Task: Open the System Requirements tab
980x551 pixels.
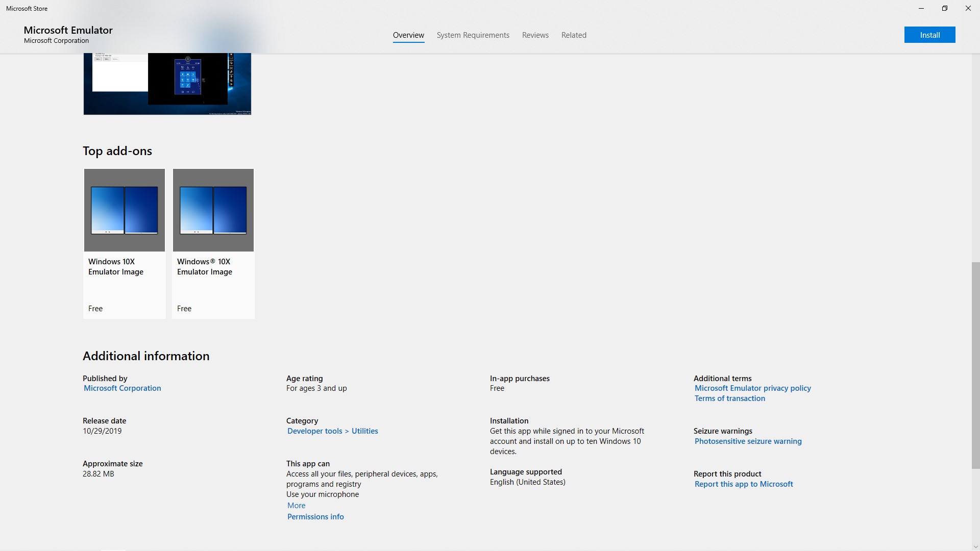Action: pyautogui.click(x=473, y=35)
